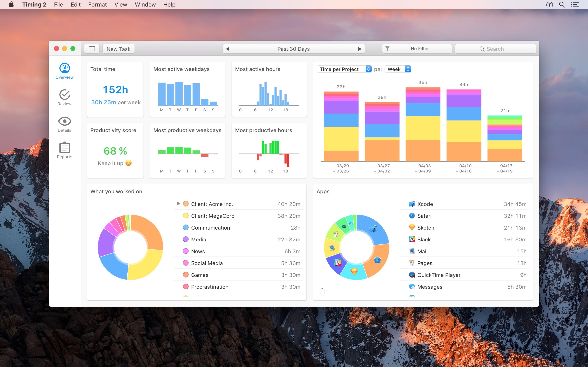Open the Details eye section

point(64,121)
